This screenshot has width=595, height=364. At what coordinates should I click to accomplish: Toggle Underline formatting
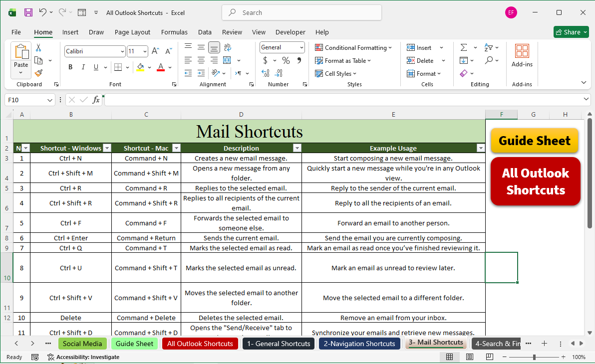pos(95,67)
